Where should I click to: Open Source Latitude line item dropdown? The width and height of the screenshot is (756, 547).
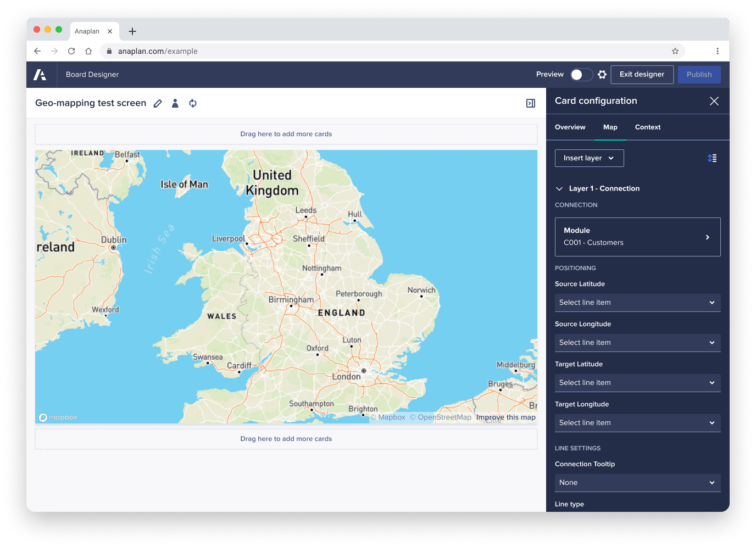click(638, 303)
